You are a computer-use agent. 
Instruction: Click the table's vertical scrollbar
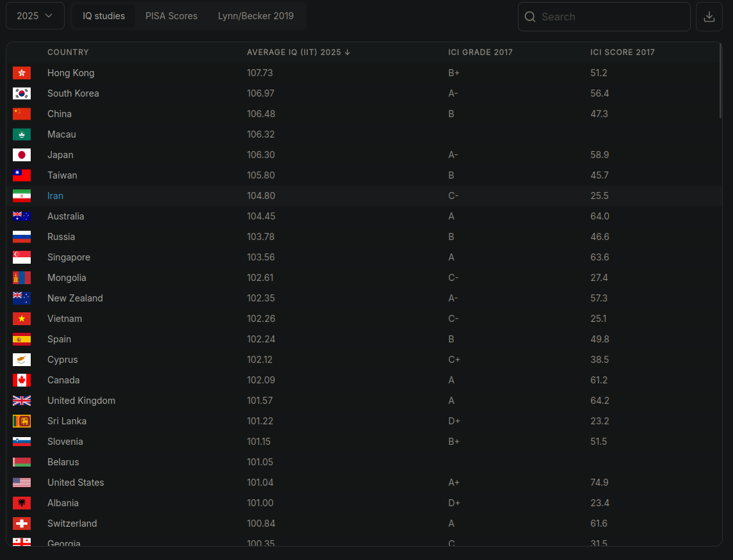point(720,82)
